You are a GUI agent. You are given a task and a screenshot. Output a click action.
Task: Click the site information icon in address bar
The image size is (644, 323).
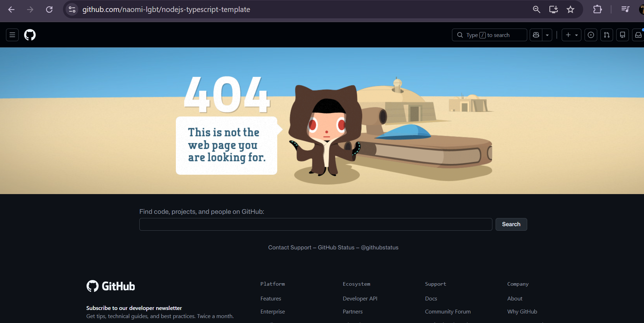pyautogui.click(x=72, y=10)
